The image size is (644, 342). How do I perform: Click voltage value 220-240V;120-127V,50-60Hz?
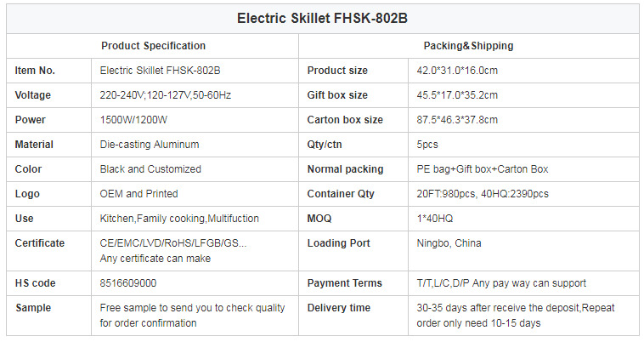click(165, 95)
